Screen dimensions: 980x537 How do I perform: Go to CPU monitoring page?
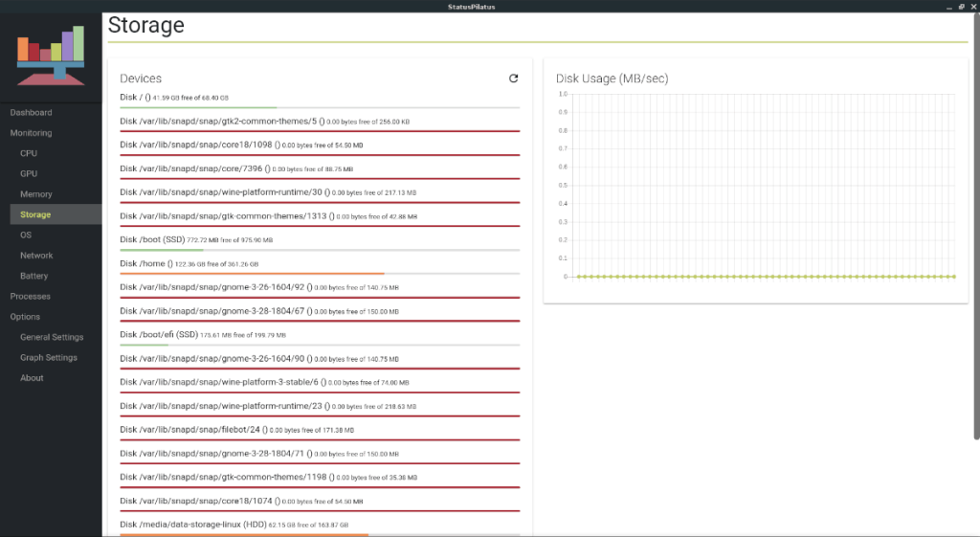[x=29, y=153]
